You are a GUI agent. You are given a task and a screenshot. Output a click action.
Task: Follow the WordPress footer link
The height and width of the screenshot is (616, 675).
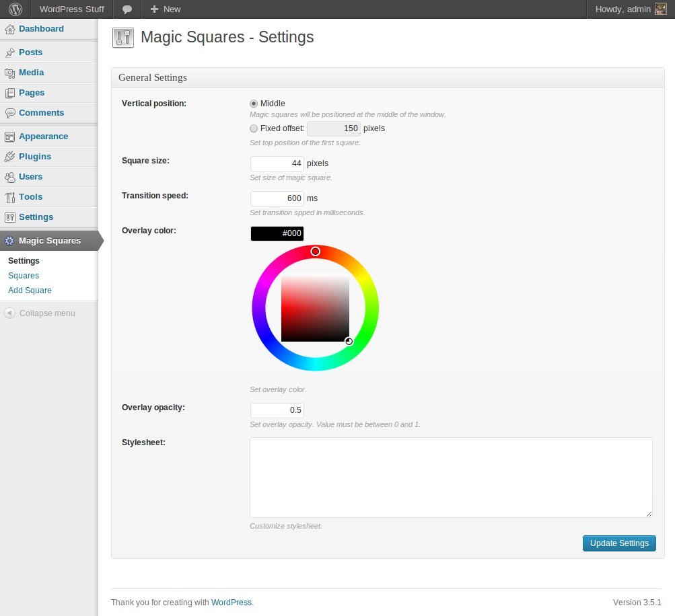pos(232,603)
